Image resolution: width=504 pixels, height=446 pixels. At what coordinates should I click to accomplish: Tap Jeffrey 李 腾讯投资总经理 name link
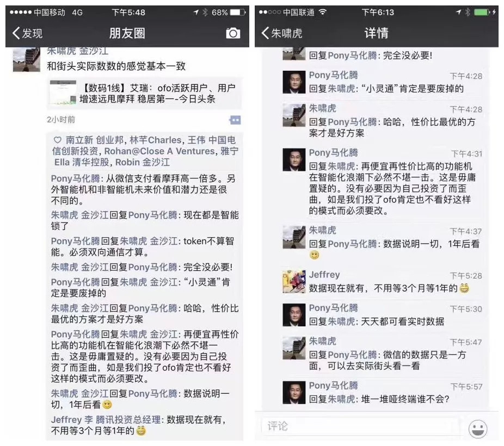tap(106, 419)
